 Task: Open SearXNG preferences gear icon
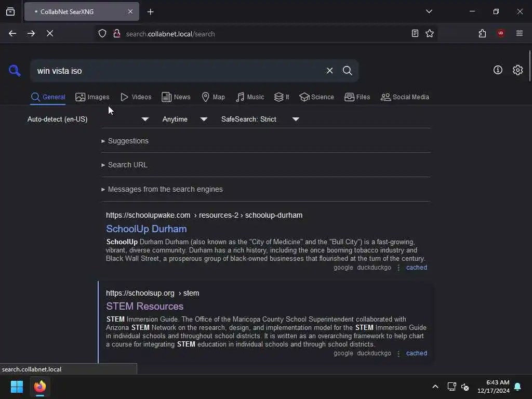(517, 70)
